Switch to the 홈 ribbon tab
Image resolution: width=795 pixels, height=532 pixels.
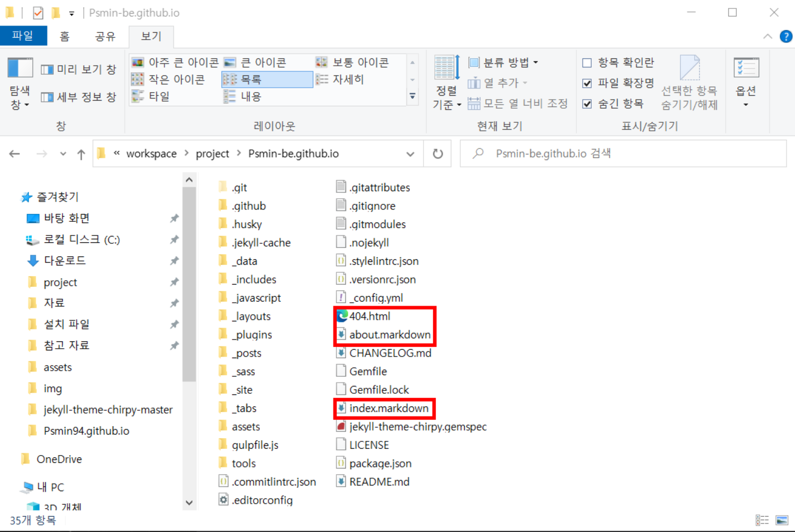tap(65, 36)
